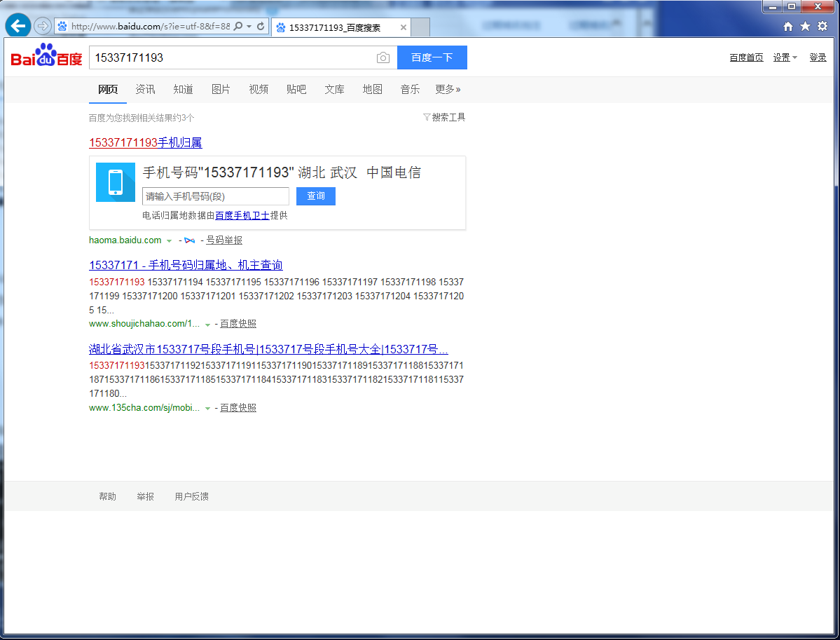Switch to the 音乐 tab
Image resolution: width=840 pixels, height=640 pixels.
(x=410, y=90)
